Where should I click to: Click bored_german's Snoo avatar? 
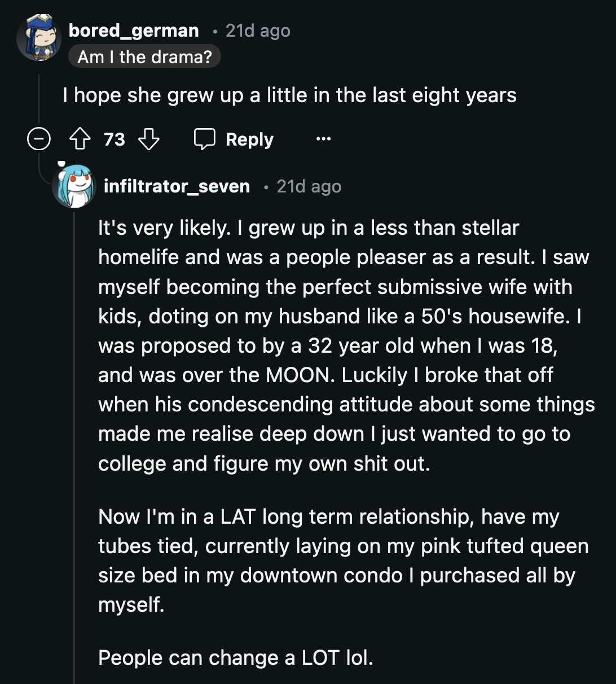coord(39,40)
